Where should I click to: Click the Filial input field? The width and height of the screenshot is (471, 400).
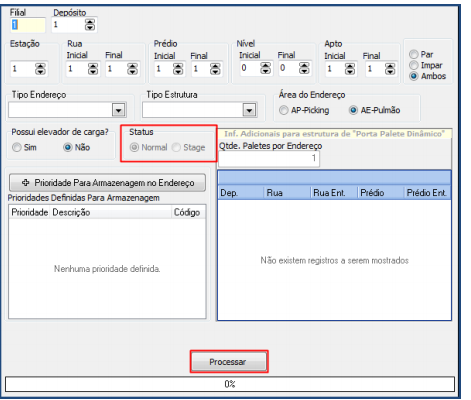point(28,25)
